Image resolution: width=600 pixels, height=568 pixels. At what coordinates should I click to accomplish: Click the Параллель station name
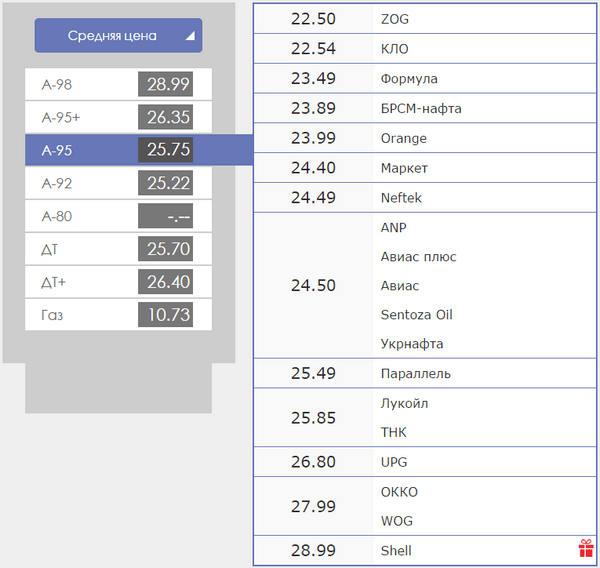415,374
